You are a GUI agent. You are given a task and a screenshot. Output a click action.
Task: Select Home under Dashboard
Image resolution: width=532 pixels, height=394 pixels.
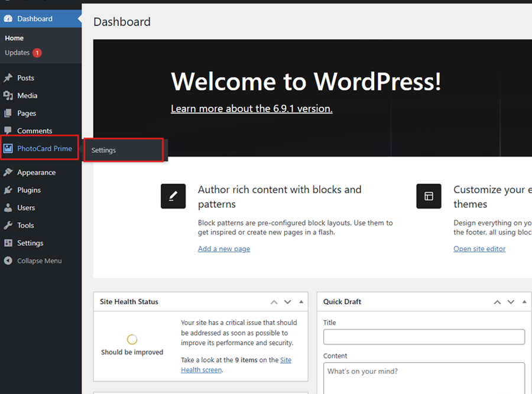[x=14, y=38]
